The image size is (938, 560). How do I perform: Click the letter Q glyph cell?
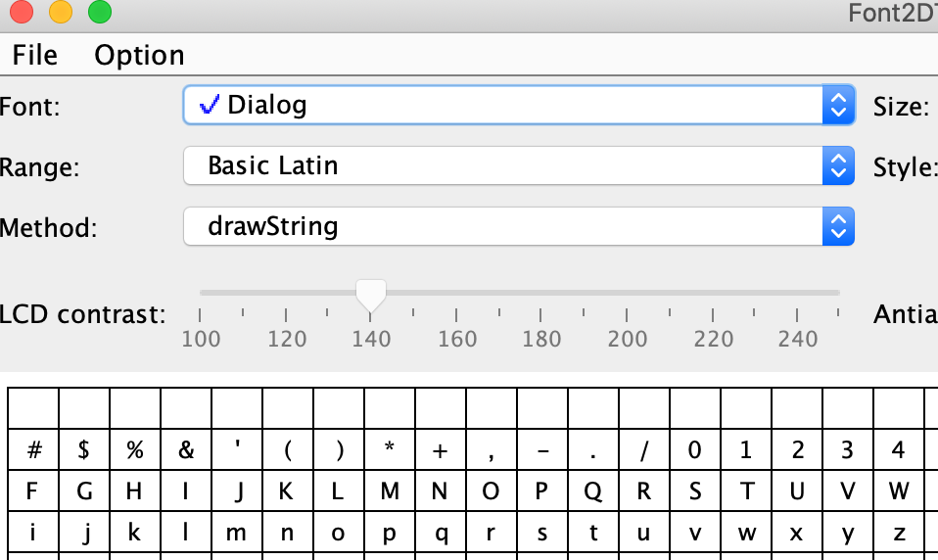click(593, 491)
